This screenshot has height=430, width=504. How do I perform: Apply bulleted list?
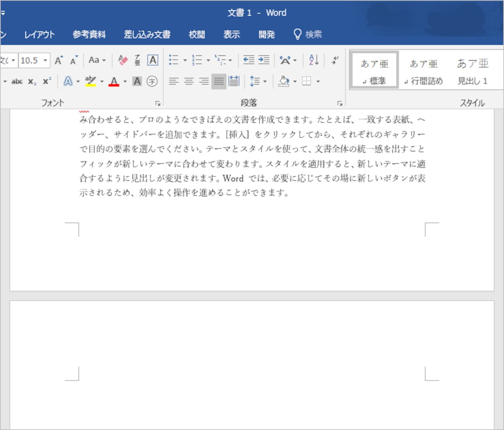point(173,60)
